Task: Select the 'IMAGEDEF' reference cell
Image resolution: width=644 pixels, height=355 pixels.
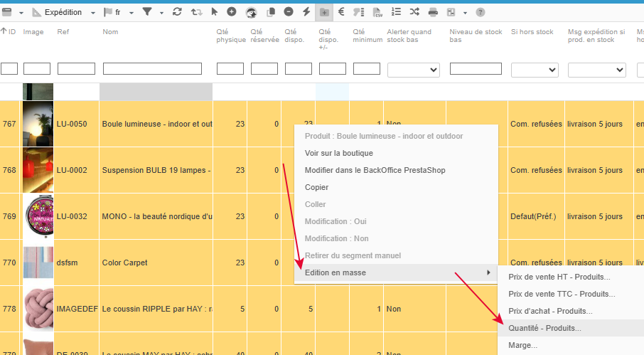Action: (x=76, y=309)
